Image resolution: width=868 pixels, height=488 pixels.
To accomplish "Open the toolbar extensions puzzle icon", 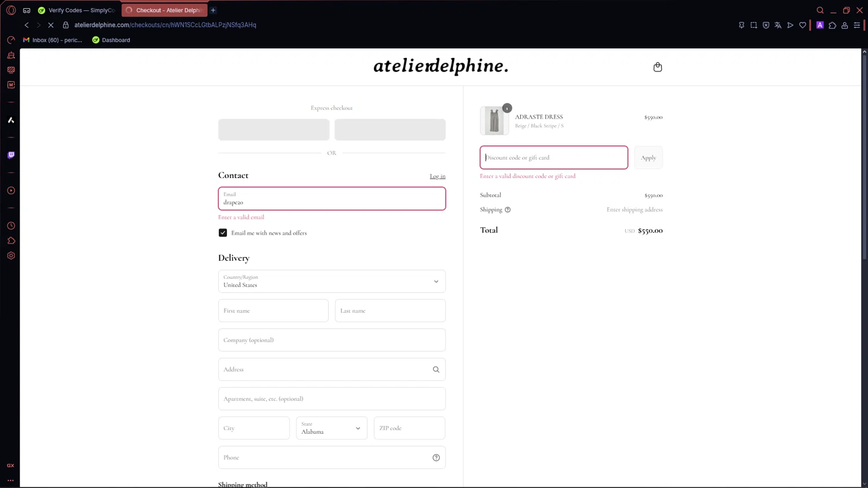I will coord(833,25).
